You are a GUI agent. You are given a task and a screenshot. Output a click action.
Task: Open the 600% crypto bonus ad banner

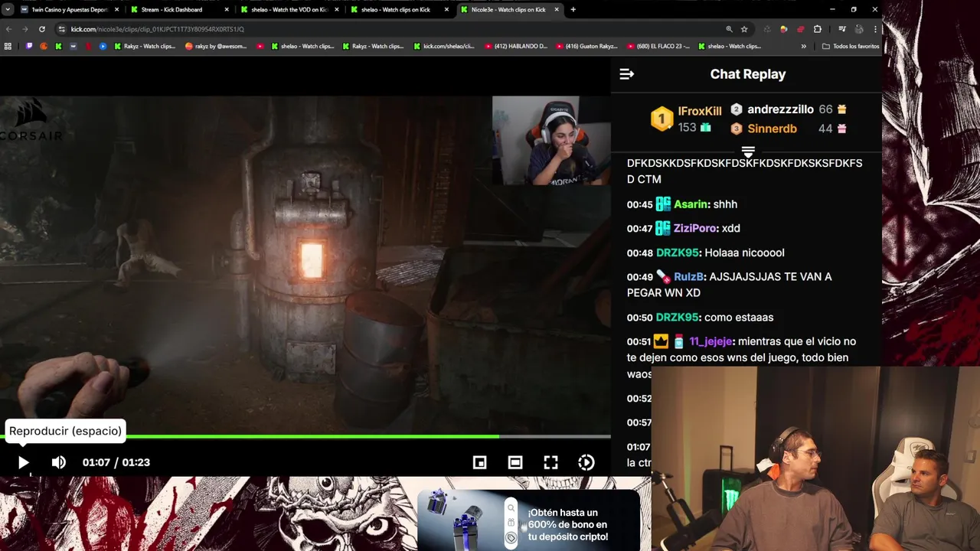(528, 520)
